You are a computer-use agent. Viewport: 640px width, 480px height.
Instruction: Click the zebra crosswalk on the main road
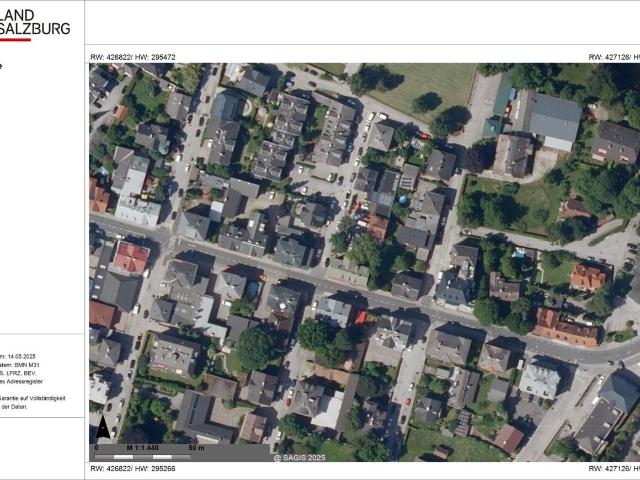[x=172, y=243]
